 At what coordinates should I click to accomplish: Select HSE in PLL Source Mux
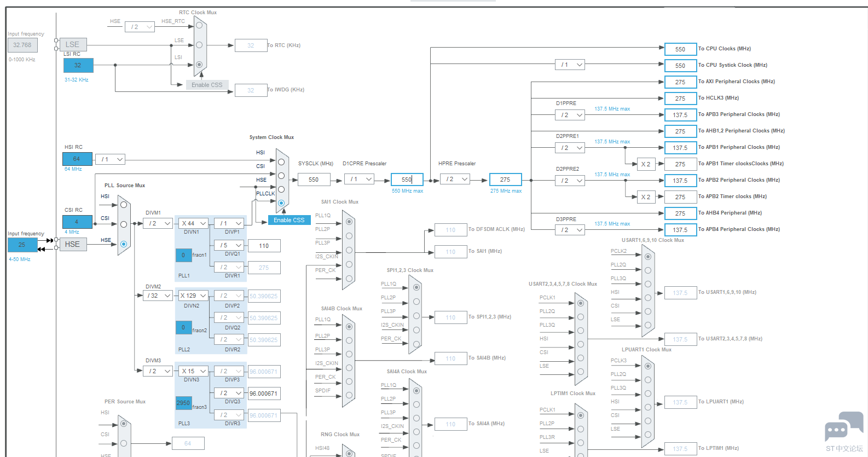[x=124, y=244]
